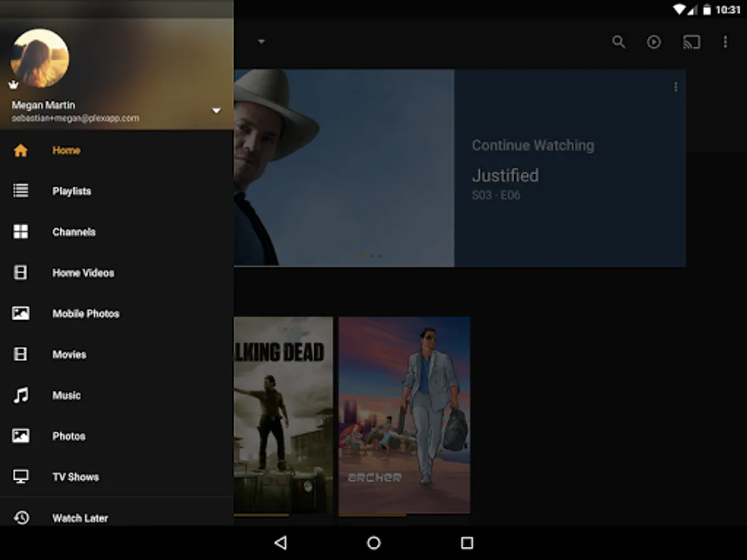747x560 pixels.
Task: Open the Watch Later label
Action: click(80, 518)
